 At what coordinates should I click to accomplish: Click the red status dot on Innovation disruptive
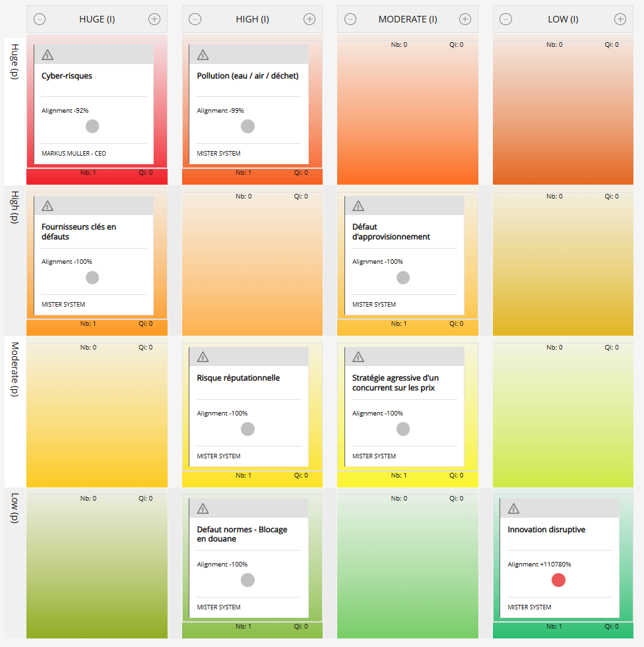tap(558, 580)
